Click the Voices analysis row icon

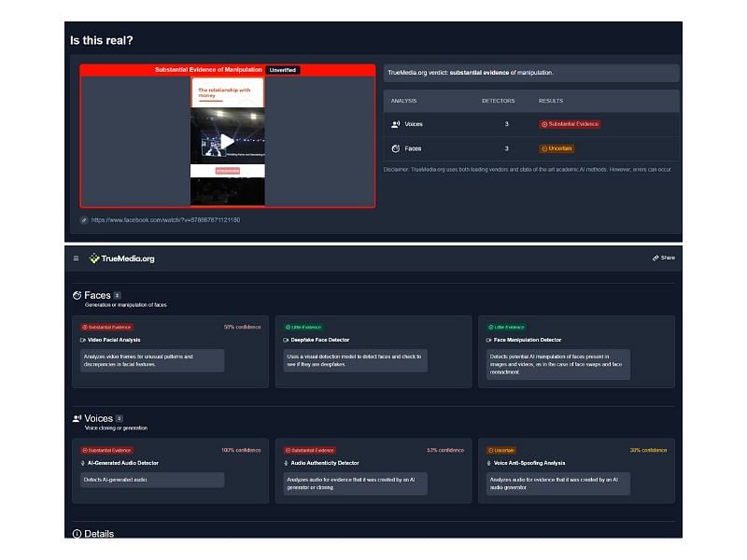coord(395,124)
